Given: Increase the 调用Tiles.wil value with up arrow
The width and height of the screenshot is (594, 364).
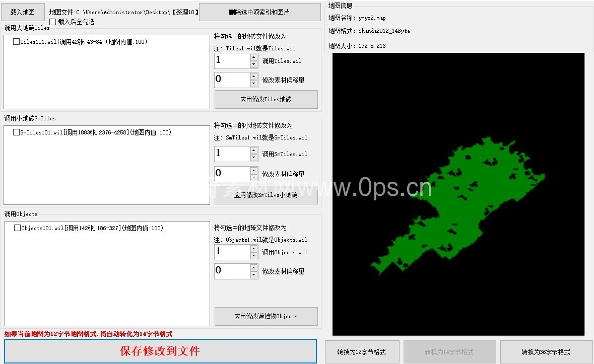Looking at the screenshot, I should tap(254, 57).
